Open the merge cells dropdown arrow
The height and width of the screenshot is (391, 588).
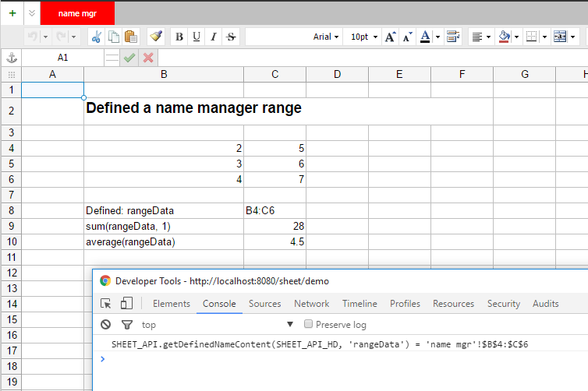[x=572, y=37]
